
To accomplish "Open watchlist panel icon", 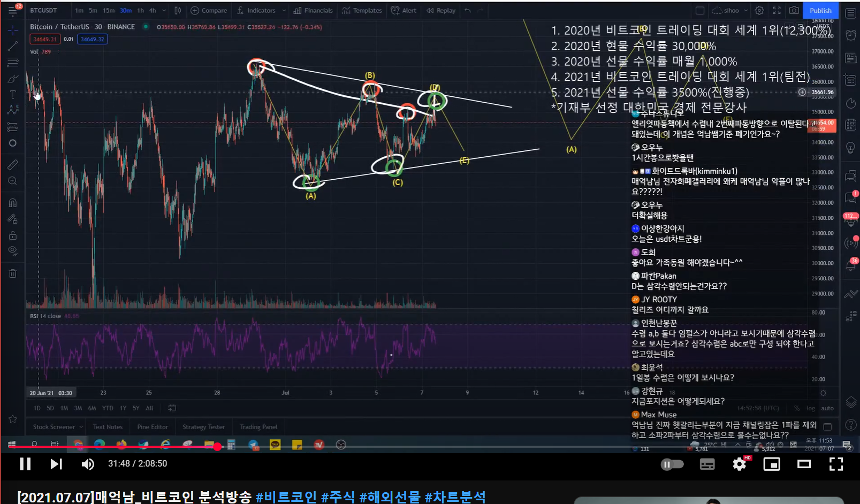I will pos(850,13).
